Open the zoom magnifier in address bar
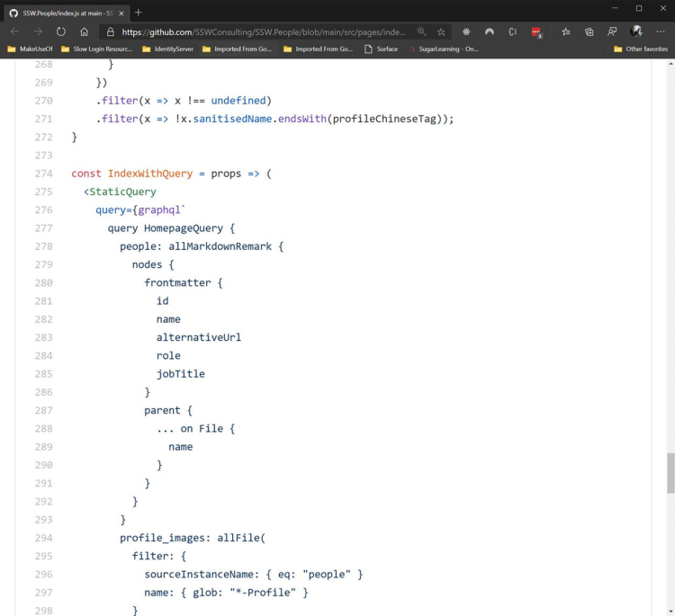The image size is (675, 616). click(x=421, y=31)
